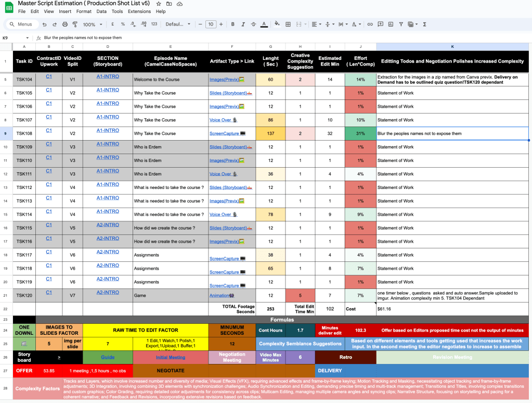Image resolution: width=532 pixels, height=403 pixels.
Task: Follow the Initial Meeting link
Action: click(x=171, y=357)
